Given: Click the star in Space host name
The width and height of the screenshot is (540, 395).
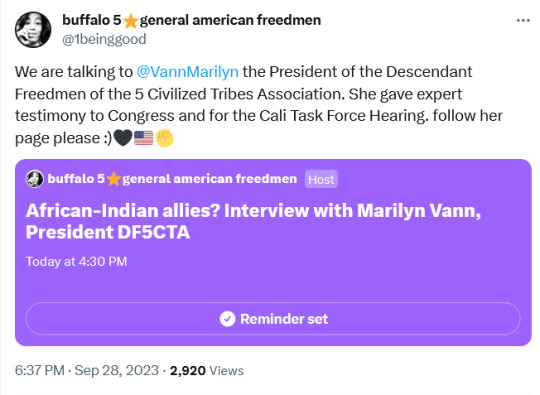Looking at the screenshot, I should (113, 179).
